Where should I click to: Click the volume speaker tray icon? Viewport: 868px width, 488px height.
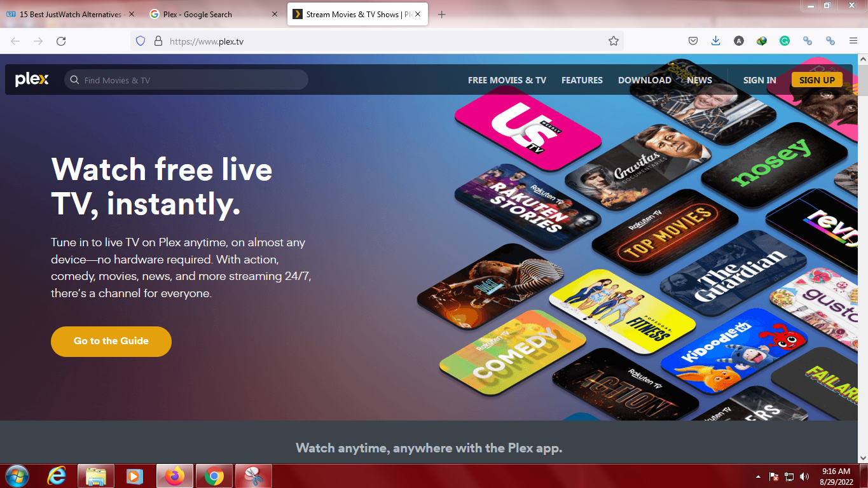(x=804, y=476)
